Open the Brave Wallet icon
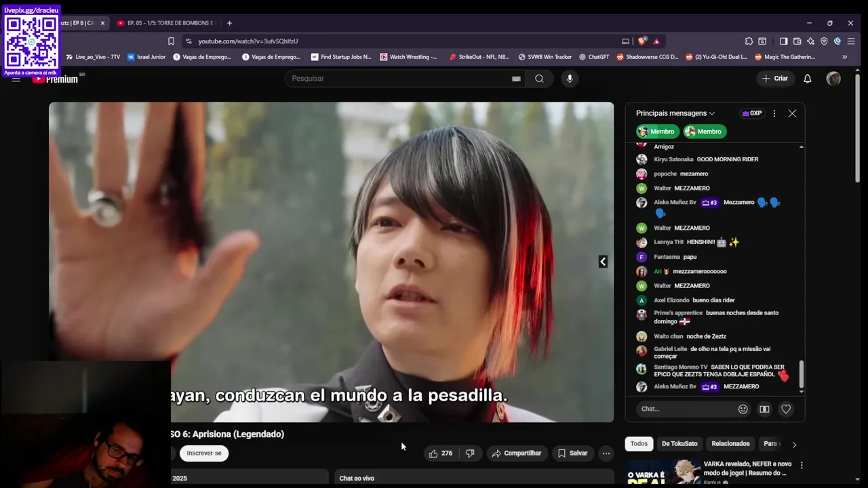 click(x=797, y=41)
